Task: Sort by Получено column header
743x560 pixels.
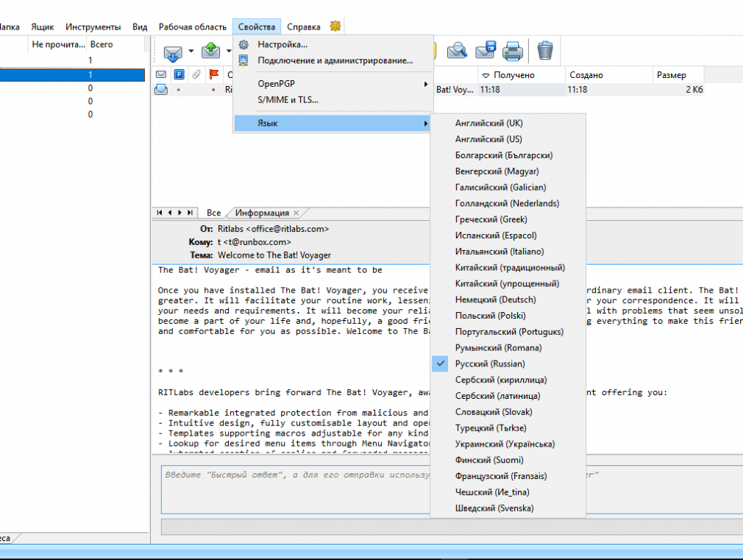Action: tap(522, 75)
